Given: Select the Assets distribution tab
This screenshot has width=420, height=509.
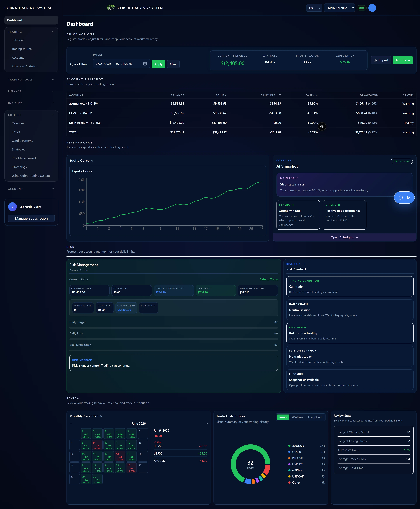Looking at the screenshot, I should 283,417.
